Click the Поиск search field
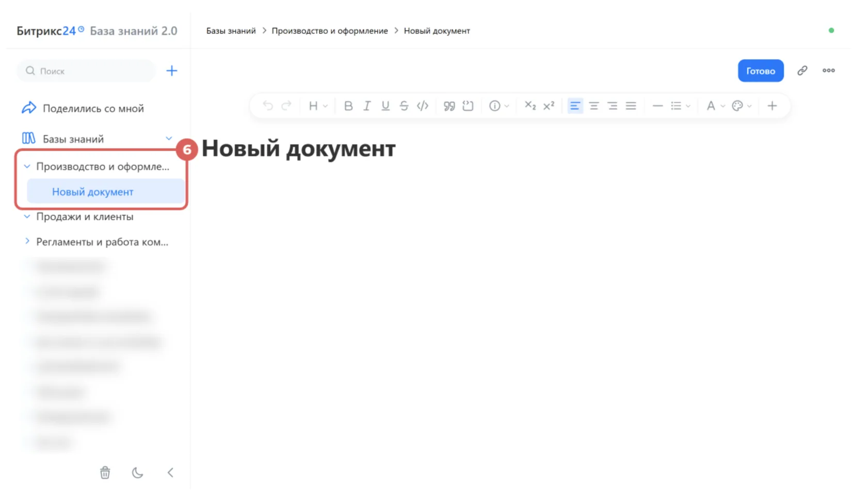The width and height of the screenshot is (867, 504). coord(86,71)
